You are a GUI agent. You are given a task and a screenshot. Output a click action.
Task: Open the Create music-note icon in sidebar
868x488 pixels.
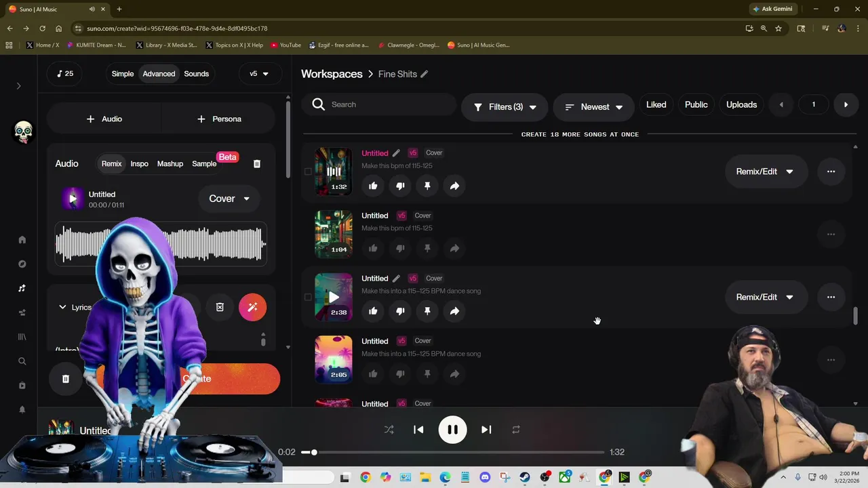[x=22, y=288]
